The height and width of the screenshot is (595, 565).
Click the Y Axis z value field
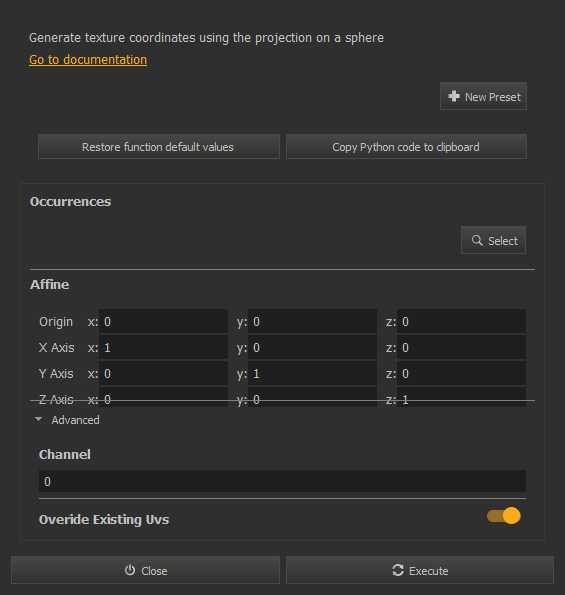point(461,373)
